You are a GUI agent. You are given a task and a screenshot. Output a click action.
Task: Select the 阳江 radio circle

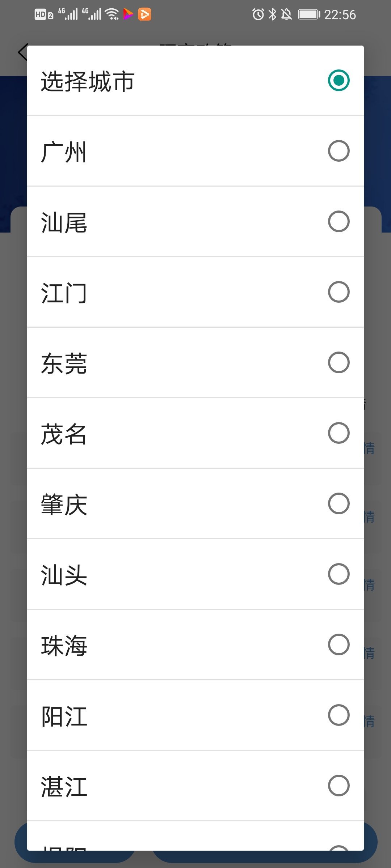(339, 715)
